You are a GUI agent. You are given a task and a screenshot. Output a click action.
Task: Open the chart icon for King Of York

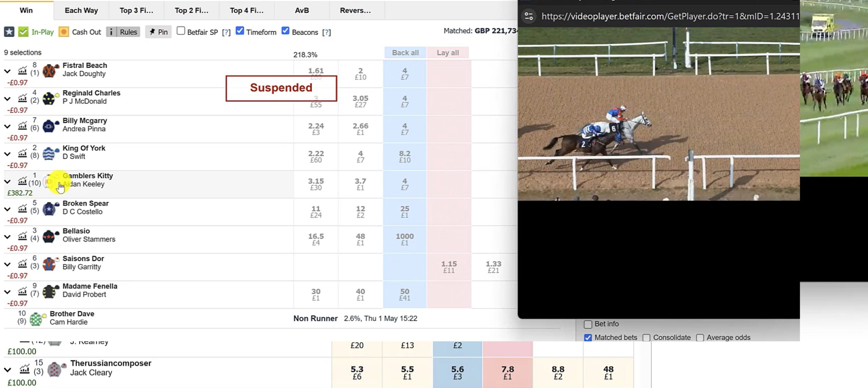tap(22, 153)
